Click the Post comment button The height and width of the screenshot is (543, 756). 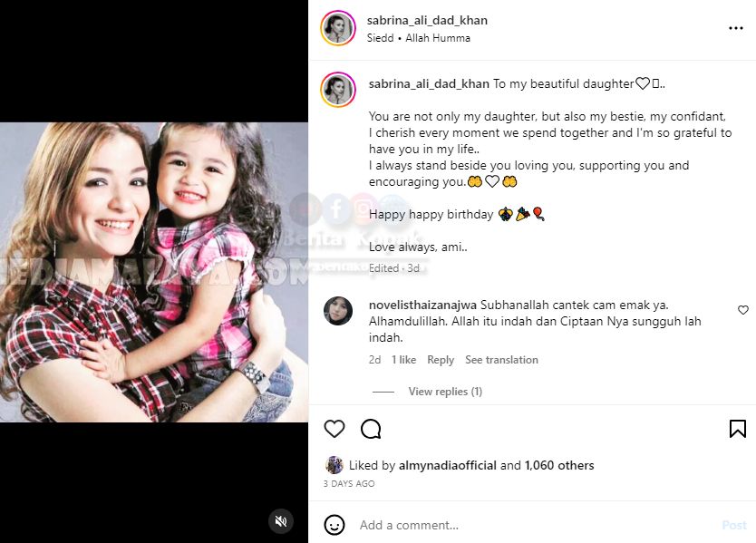coord(734,525)
